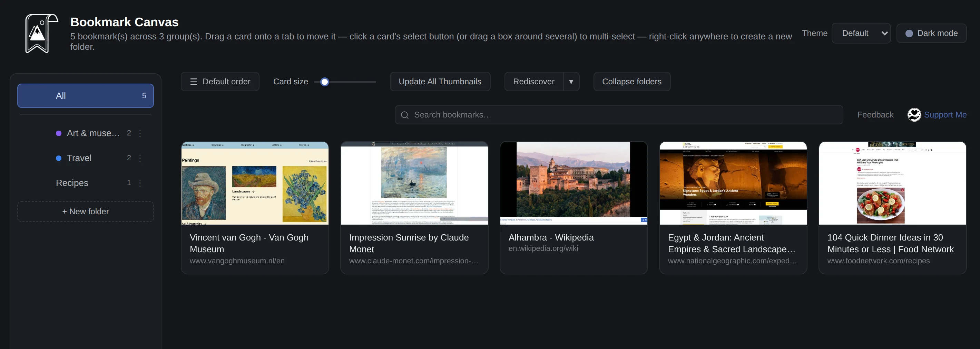This screenshot has height=349, width=980.
Task: Open the Travel folder
Action: [86, 158]
